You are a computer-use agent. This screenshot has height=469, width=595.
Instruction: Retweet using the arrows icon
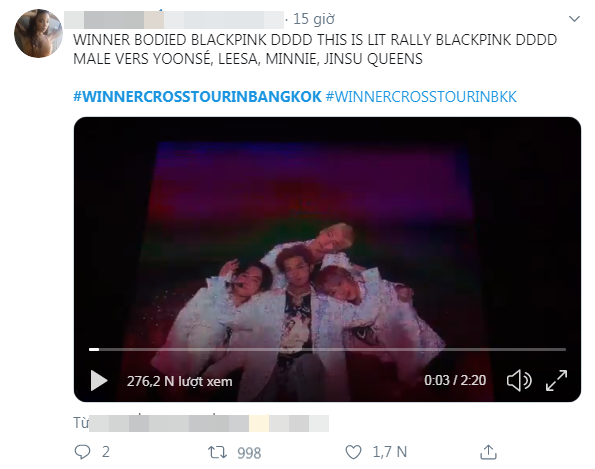(x=217, y=452)
